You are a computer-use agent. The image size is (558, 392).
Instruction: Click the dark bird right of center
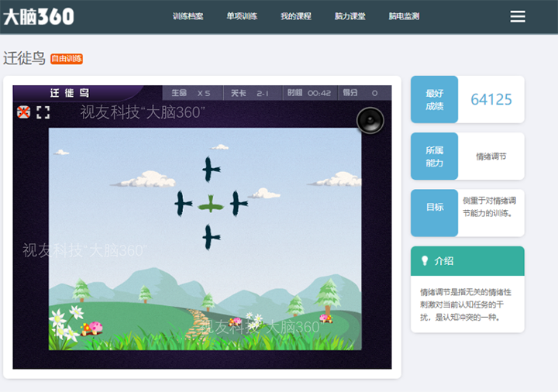click(x=238, y=204)
